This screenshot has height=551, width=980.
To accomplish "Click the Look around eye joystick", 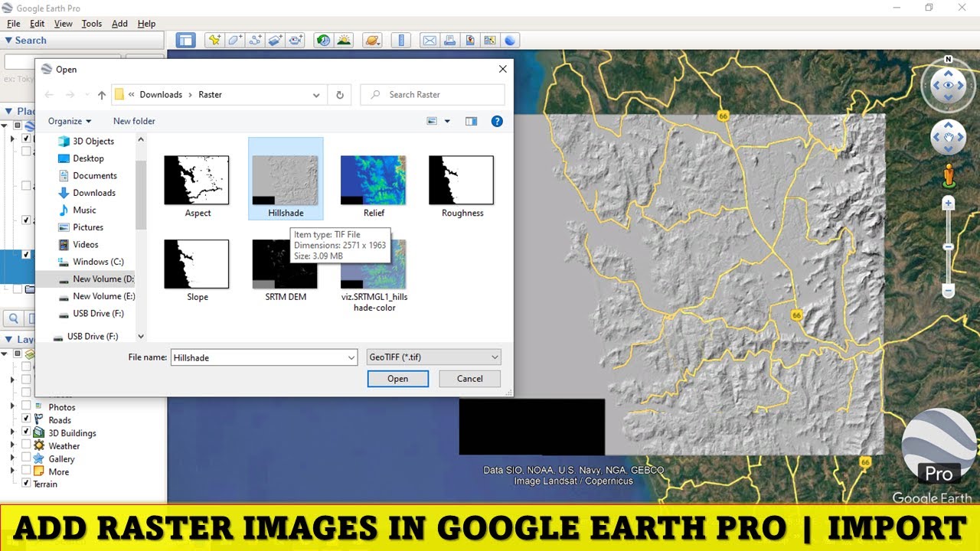I will click(949, 86).
